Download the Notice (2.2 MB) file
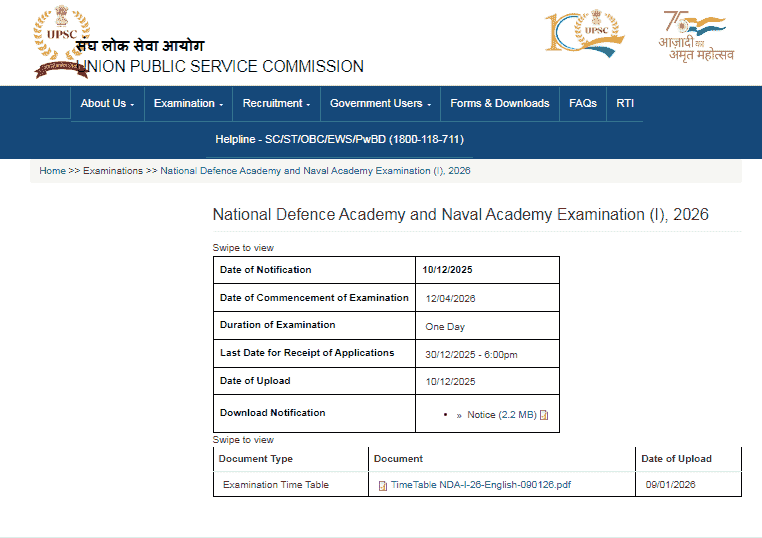 (x=502, y=415)
